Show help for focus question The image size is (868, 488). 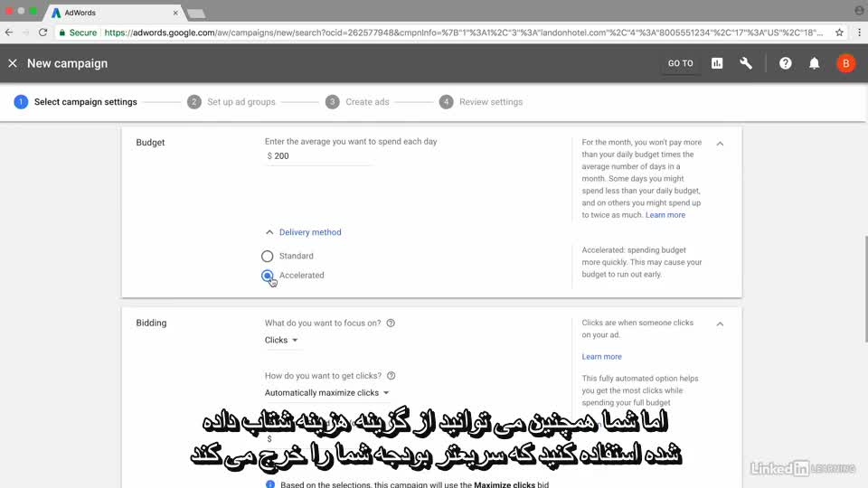tap(391, 324)
